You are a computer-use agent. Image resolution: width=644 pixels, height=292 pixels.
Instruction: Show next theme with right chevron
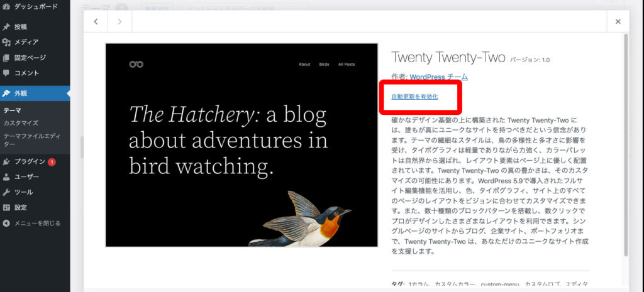119,21
